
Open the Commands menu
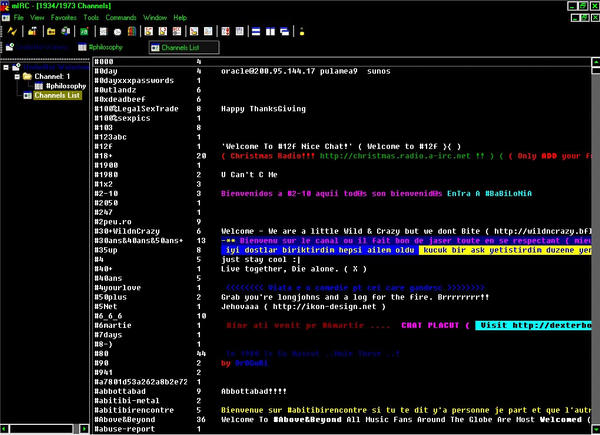pos(120,17)
